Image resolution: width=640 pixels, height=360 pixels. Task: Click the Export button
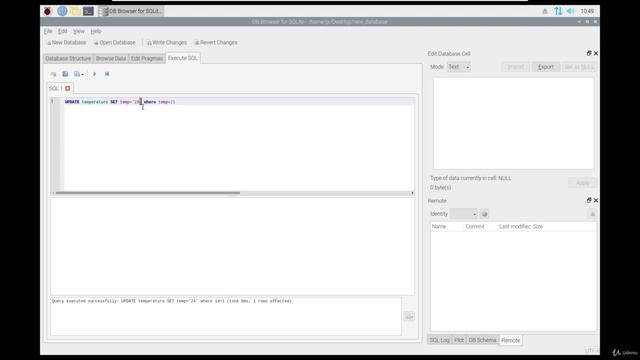[546, 67]
